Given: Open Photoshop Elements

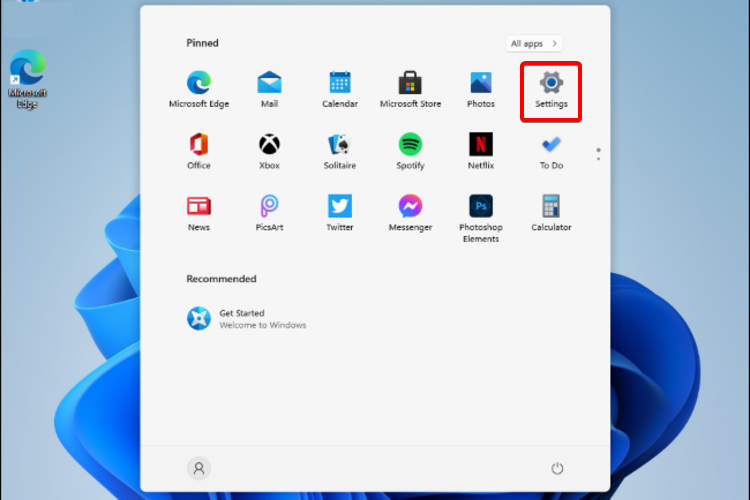Looking at the screenshot, I should click(x=481, y=219).
